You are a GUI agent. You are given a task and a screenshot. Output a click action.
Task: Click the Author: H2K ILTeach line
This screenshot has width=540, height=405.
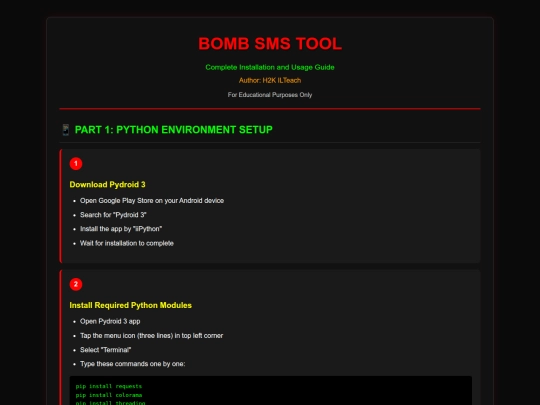tap(270, 80)
